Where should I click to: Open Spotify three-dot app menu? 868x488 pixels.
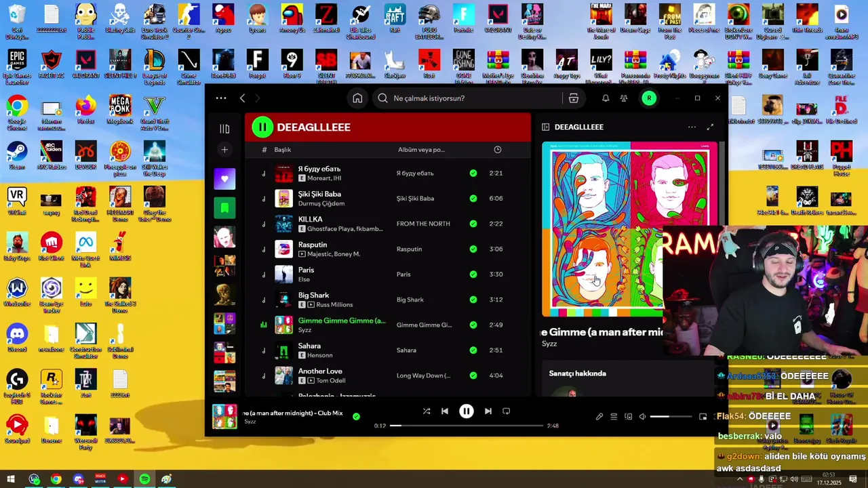tap(221, 98)
